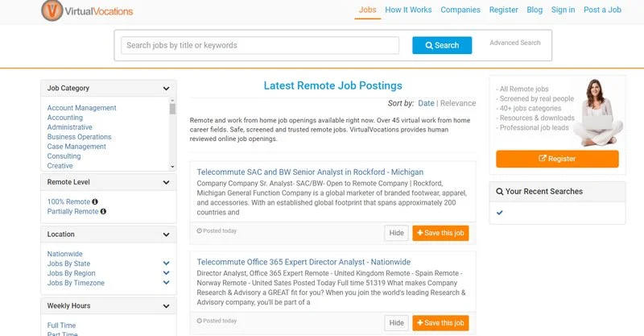Sort postings by Relevance
This screenshot has width=644, height=336.
[458, 103]
